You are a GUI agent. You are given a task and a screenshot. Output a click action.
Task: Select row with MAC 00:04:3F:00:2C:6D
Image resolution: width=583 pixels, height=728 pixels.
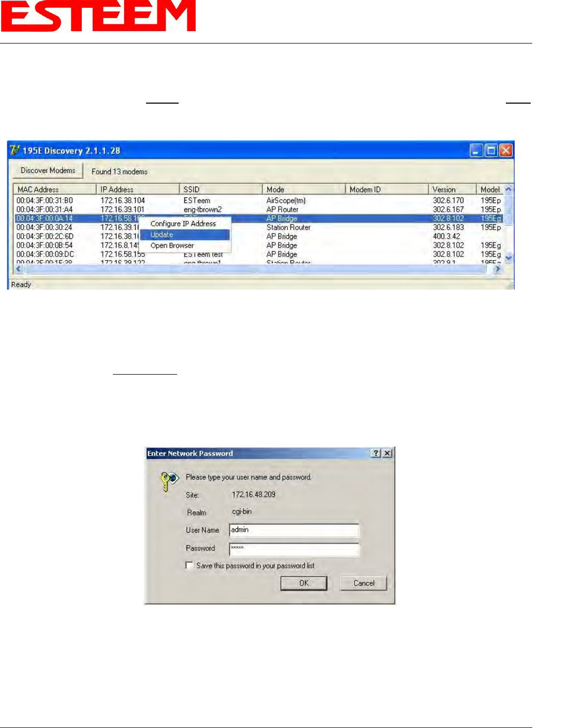[x=258, y=236]
